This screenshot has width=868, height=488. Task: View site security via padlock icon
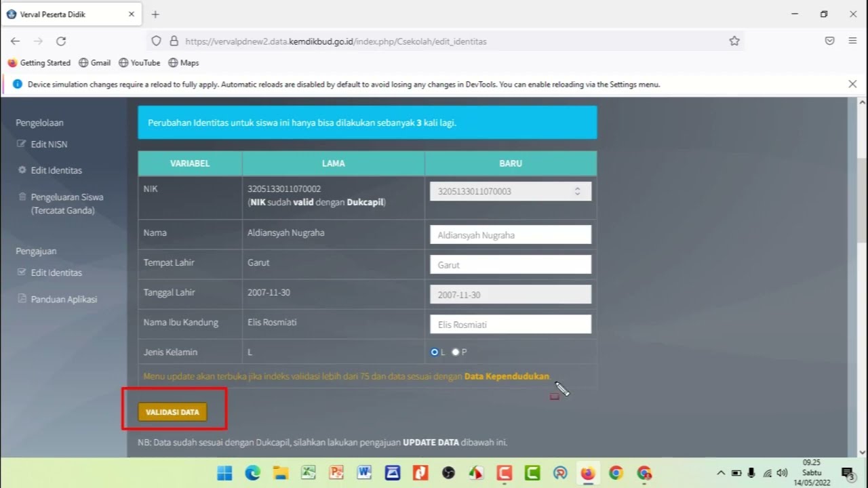(x=174, y=41)
